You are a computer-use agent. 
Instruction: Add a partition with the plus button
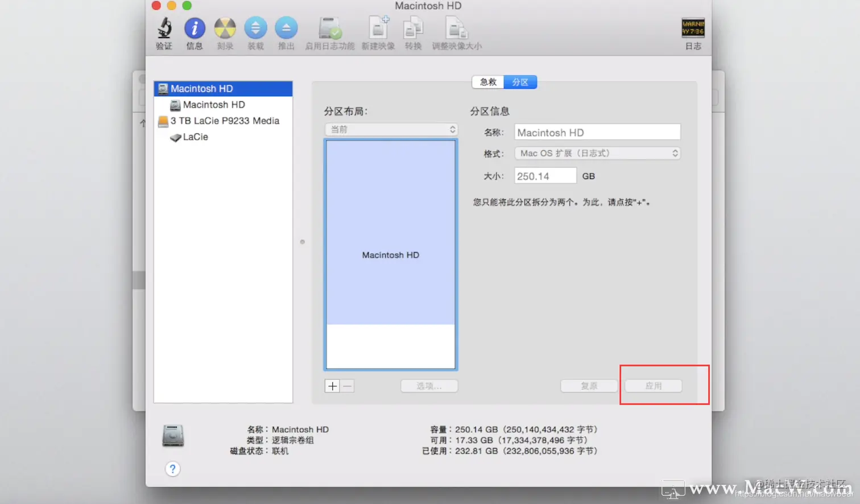(332, 386)
